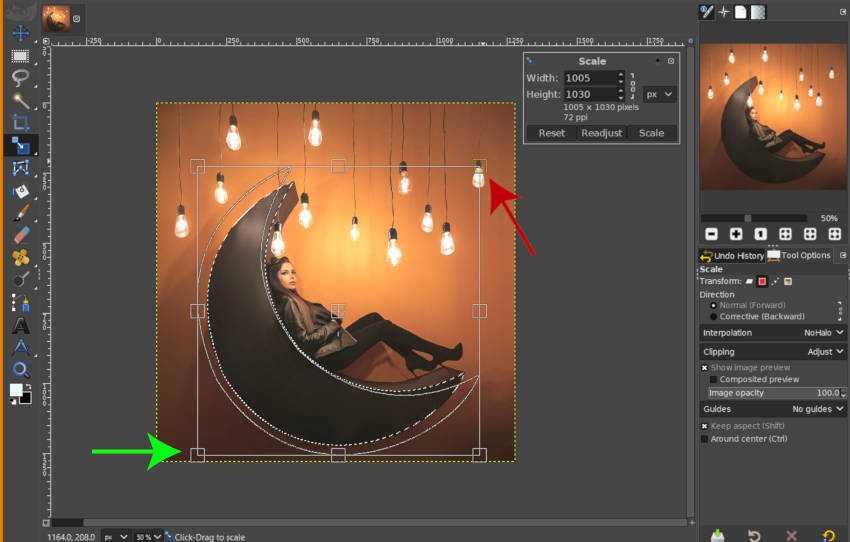Click zoom out button in Navigation panel
The image size is (850, 542).
(x=711, y=234)
